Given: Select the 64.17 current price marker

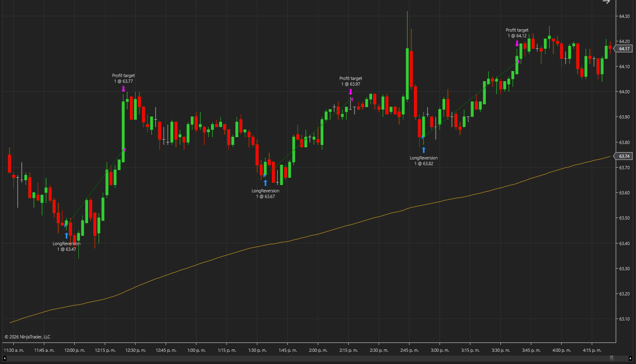Looking at the screenshot, I should tap(623, 49).
